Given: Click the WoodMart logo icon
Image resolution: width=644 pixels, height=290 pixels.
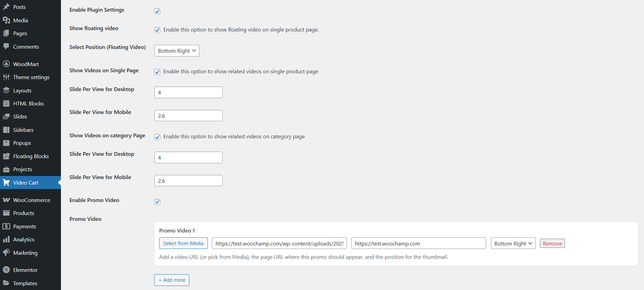Looking at the screenshot, I should click(x=6, y=64).
